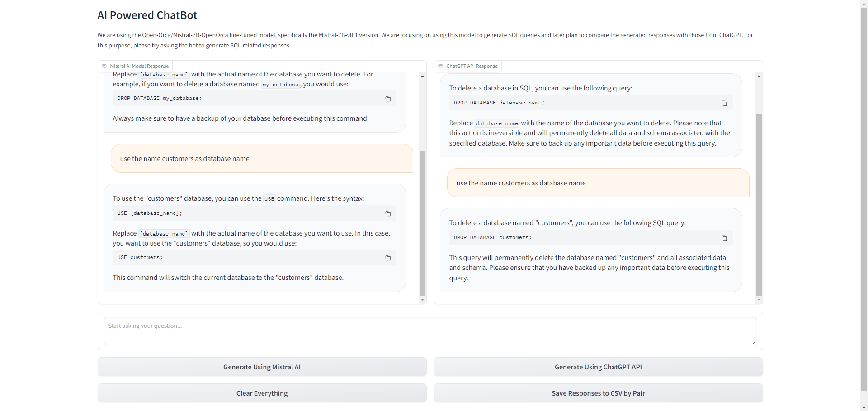Save Responses to CSV by Pair
Image resolution: width=868 pixels, height=411 pixels.
pyautogui.click(x=599, y=393)
